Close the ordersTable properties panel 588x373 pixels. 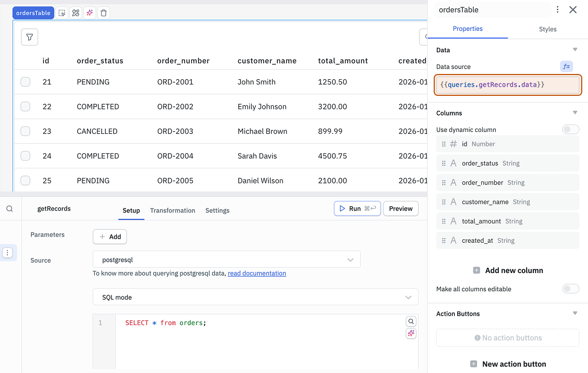click(x=573, y=10)
